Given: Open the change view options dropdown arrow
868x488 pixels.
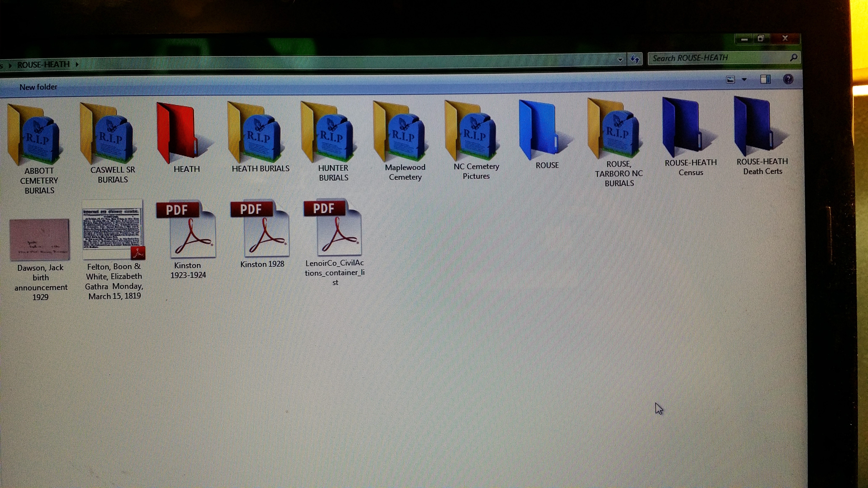Looking at the screenshot, I should (744, 79).
